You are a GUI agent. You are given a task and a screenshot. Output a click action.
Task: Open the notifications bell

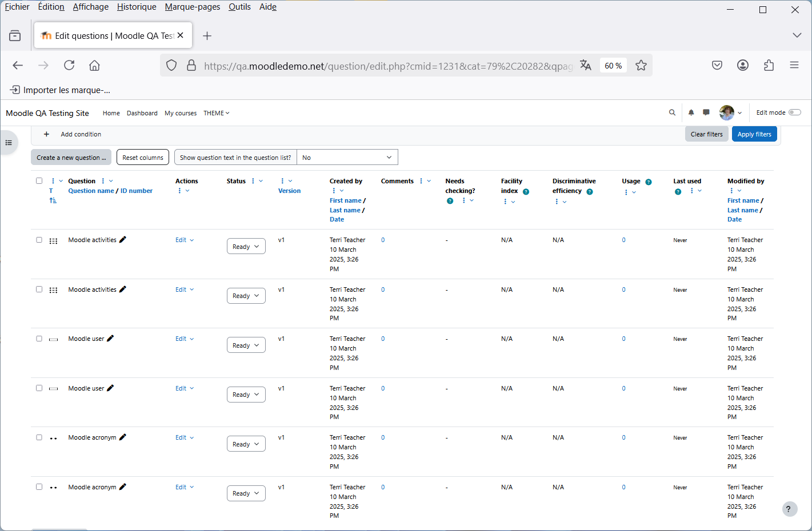point(691,112)
